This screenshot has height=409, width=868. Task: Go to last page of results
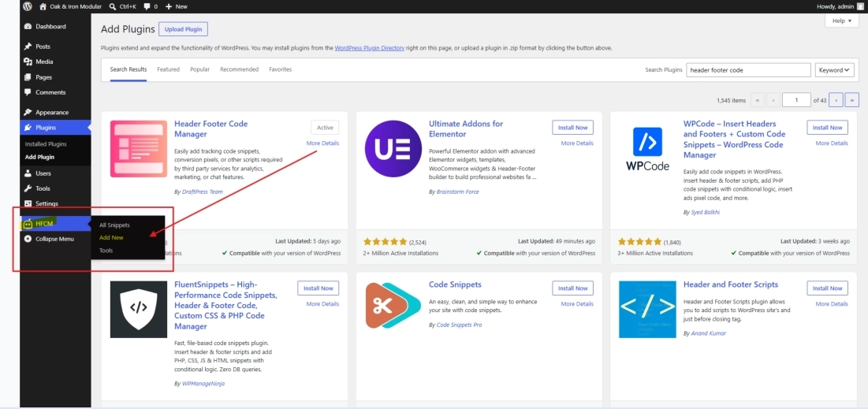(852, 100)
